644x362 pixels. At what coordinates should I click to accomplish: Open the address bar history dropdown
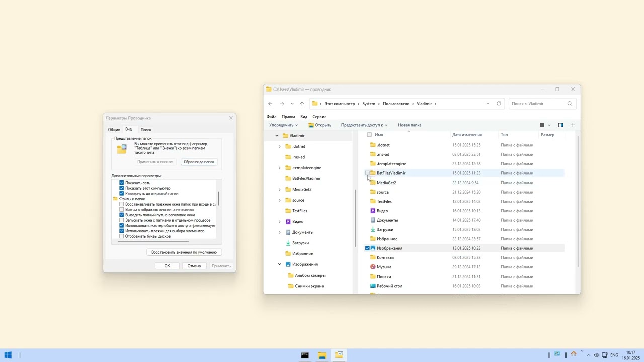coord(487,104)
